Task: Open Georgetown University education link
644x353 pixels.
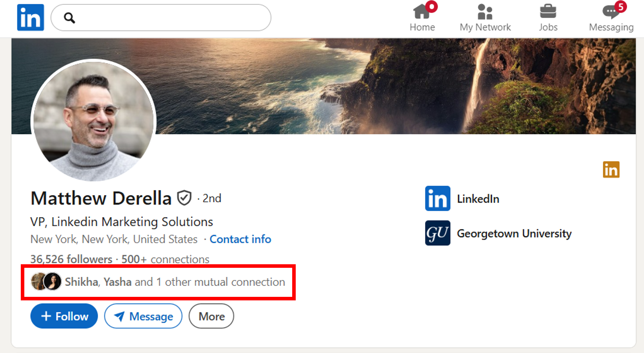Action: tap(514, 234)
